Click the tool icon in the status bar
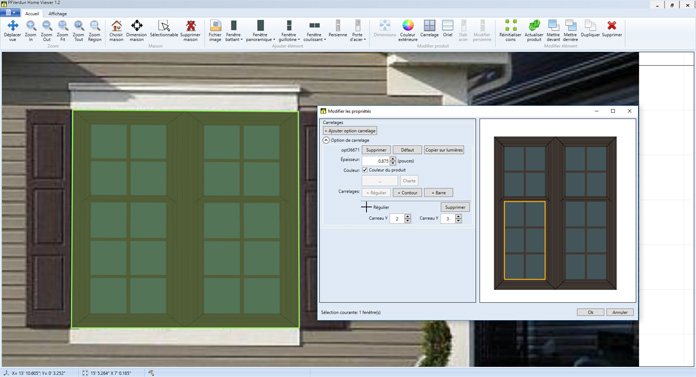Image resolution: width=696 pixels, height=377 pixels. pos(151,373)
